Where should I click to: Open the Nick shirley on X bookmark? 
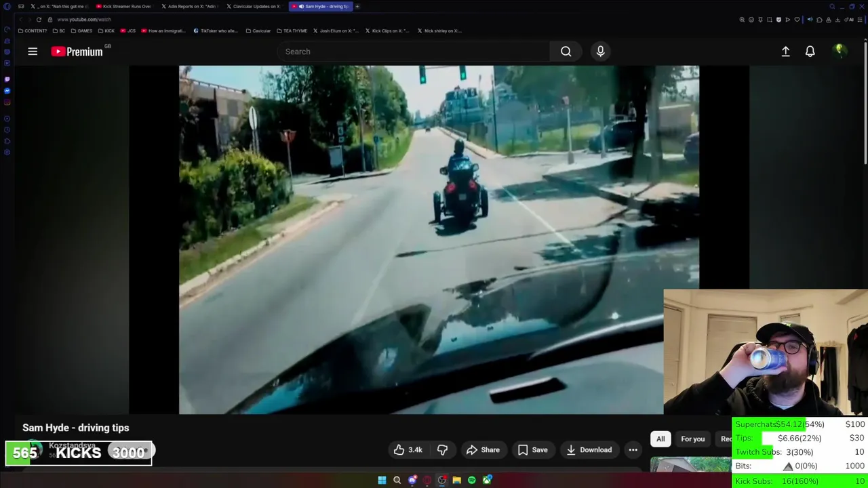439,30
